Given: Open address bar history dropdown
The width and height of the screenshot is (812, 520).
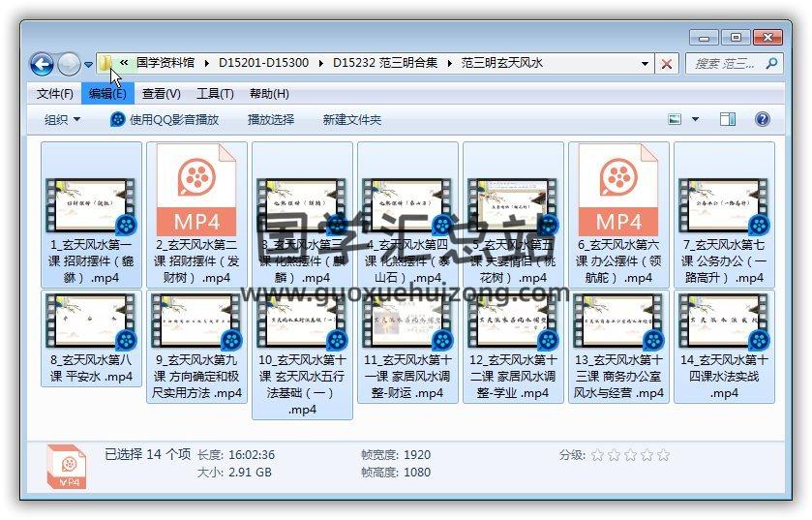Looking at the screenshot, I should coord(645,64).
